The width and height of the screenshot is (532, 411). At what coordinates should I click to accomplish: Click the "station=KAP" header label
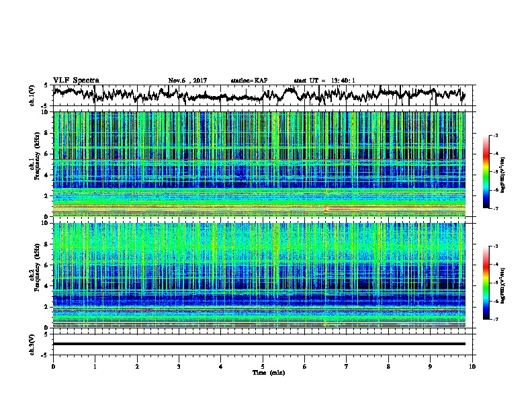coord(249,81)
